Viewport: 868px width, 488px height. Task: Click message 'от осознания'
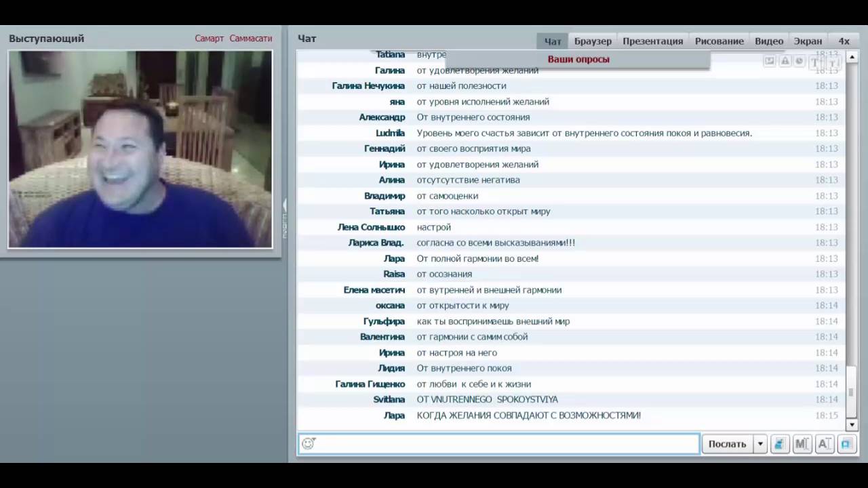(444, 274)
